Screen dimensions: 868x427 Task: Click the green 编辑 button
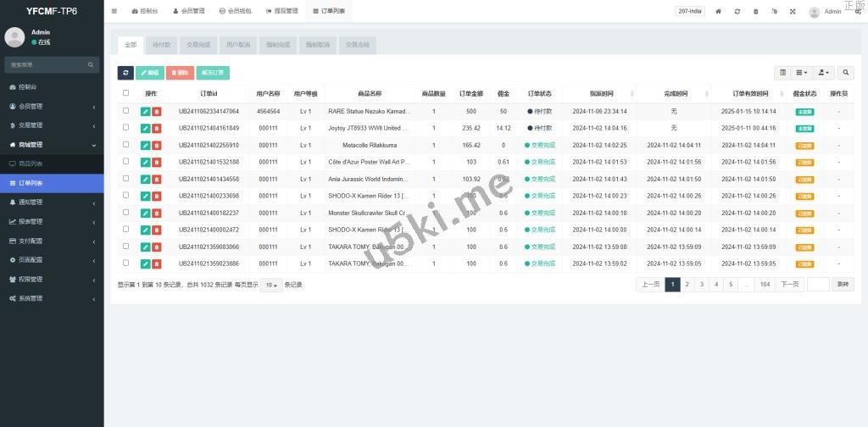tap(149, 73)
